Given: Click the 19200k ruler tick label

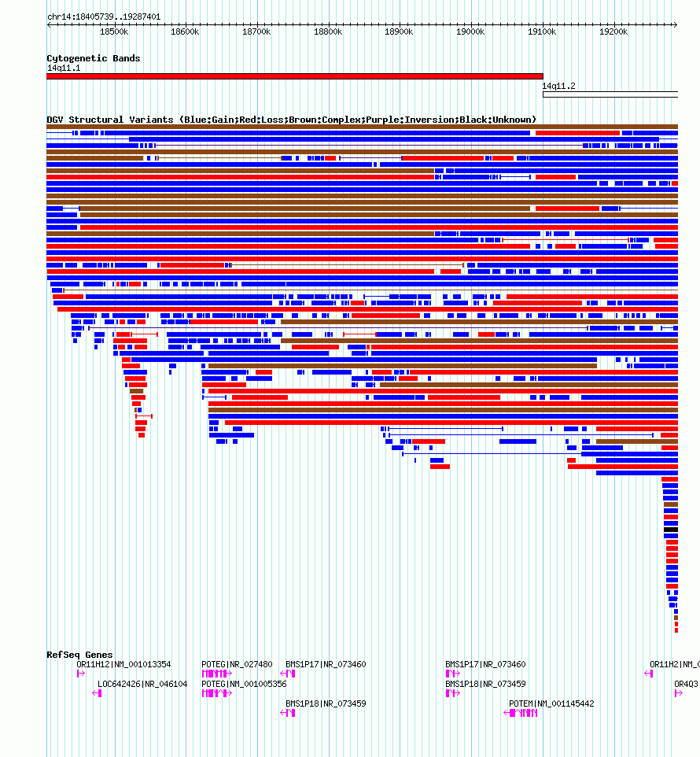Looking at the screenshot, I should (613, 31).
